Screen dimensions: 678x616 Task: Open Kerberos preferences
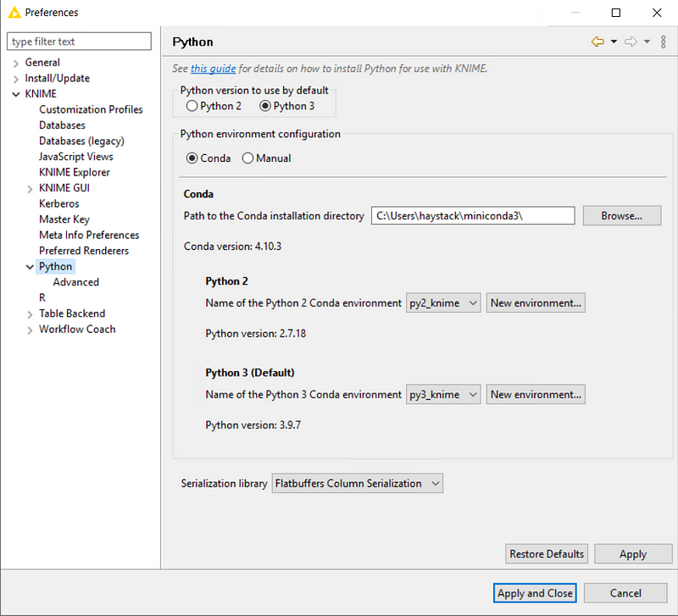[x=59, y=203]
